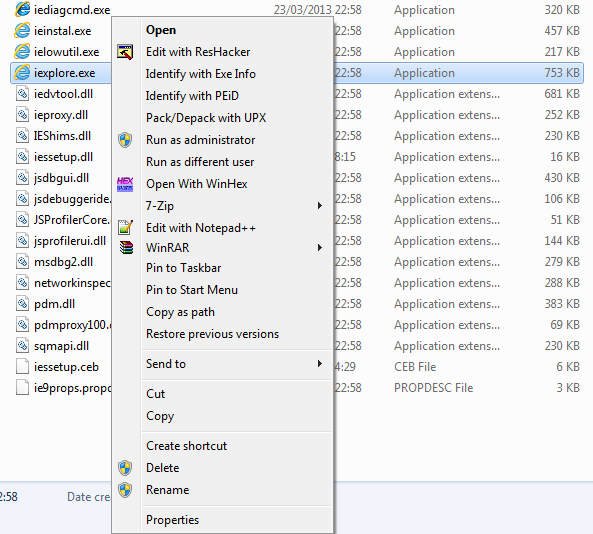The image size is (593, 534).
Task: Expand the 7-Zip submenu arrow
Action: (x=320, y=206)
